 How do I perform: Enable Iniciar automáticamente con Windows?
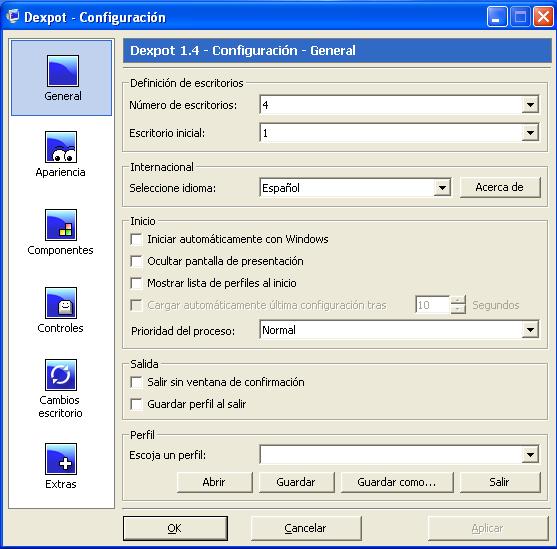point(136,239)
